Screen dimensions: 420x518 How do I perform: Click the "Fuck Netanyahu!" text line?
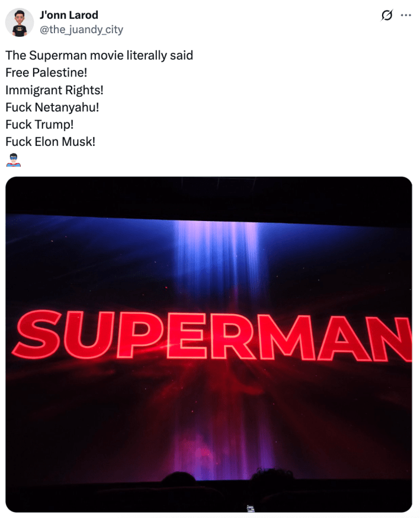(x=52, y=107)
